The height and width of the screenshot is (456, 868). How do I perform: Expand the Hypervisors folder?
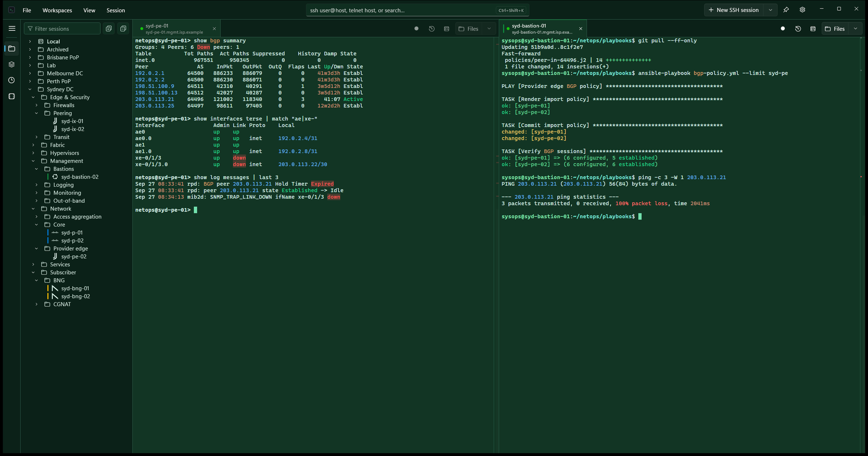33,153
